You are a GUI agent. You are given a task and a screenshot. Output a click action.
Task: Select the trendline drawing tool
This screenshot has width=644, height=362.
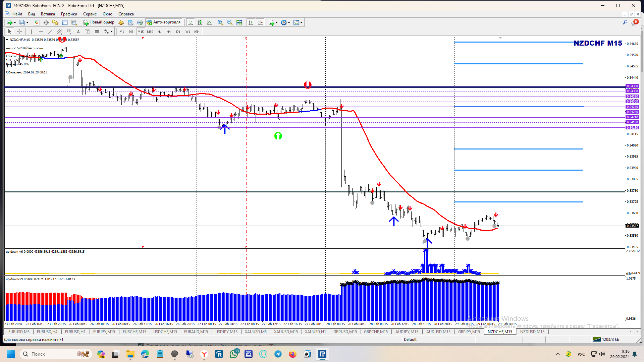50,32
